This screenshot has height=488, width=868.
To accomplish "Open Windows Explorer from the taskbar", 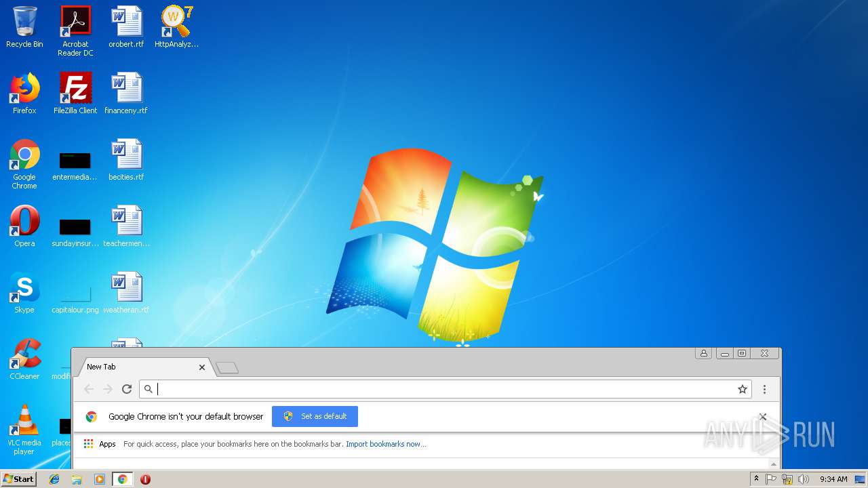I will pyautogui.click(x=77, y=479).
